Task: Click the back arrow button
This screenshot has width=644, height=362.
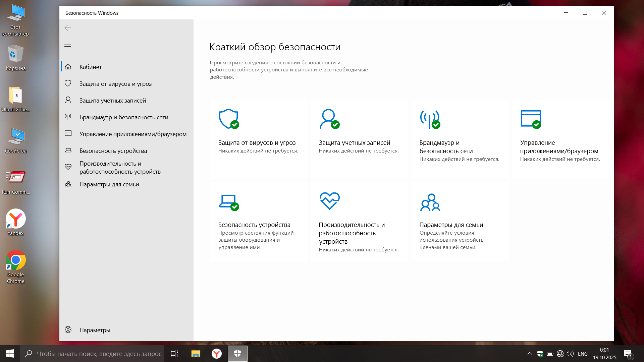Action: pos(68,28)
